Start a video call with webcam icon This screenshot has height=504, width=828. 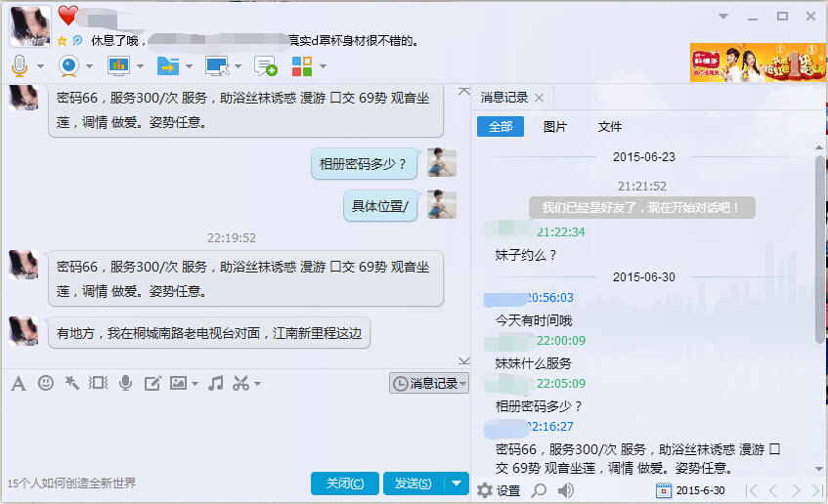click(68, 66)
